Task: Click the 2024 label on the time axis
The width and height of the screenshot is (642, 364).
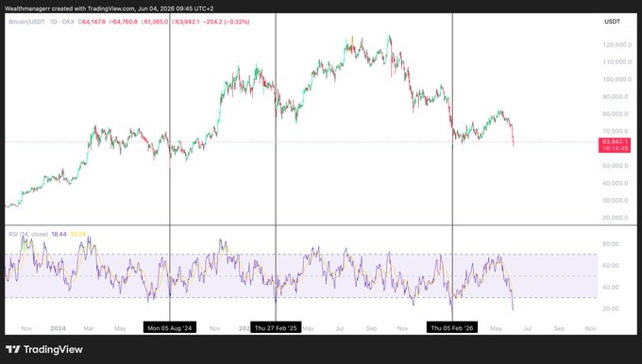Action: coord(58,328)
